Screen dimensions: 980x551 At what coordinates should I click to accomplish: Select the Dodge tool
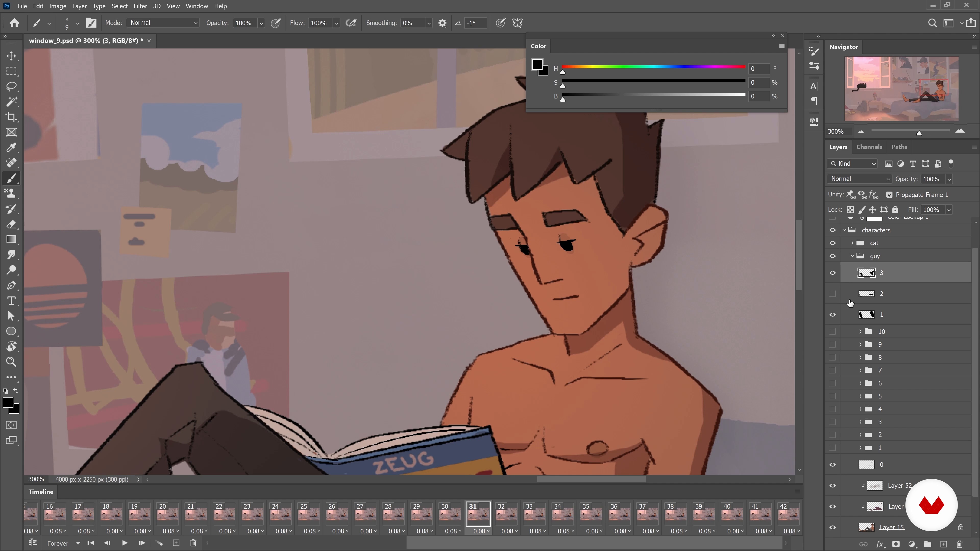tap(11, 270)
